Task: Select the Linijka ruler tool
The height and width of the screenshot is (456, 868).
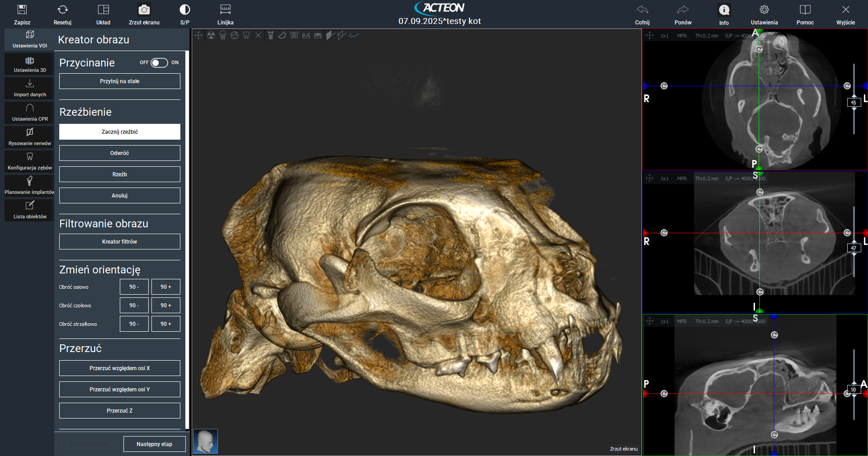Action: tap(225, 10)
